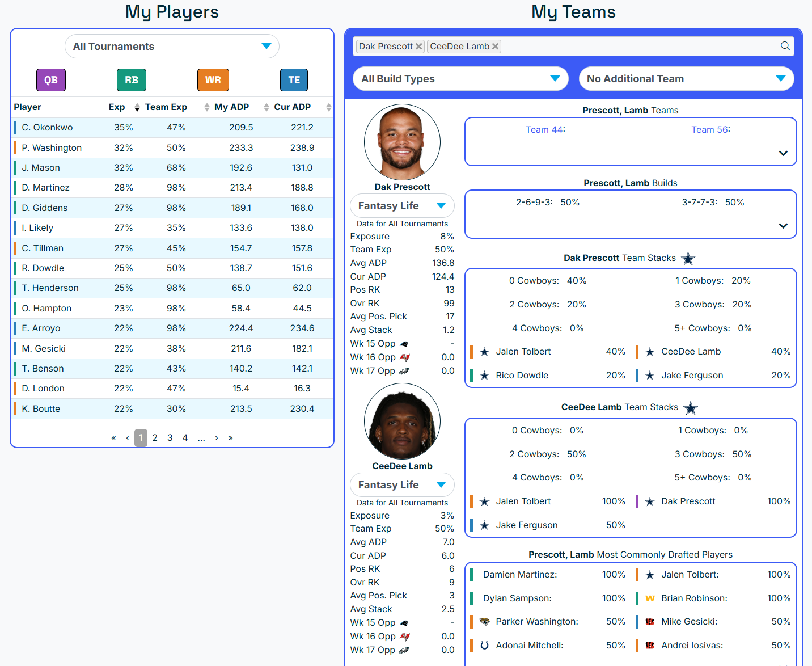The image size is (812, 666).
Task: Click the search magnifier icon
Action: tap(785, 46)
